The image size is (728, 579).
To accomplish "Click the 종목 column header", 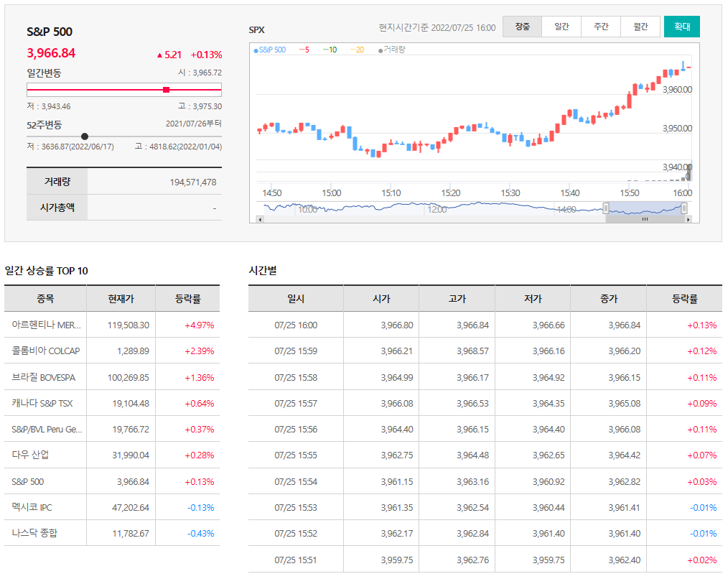I will [45, 299].
